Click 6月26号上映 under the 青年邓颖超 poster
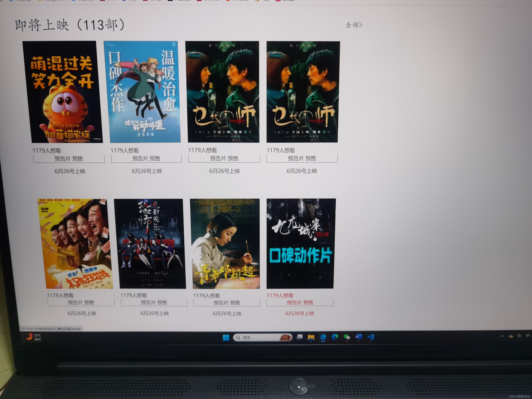 click(227, 314)
